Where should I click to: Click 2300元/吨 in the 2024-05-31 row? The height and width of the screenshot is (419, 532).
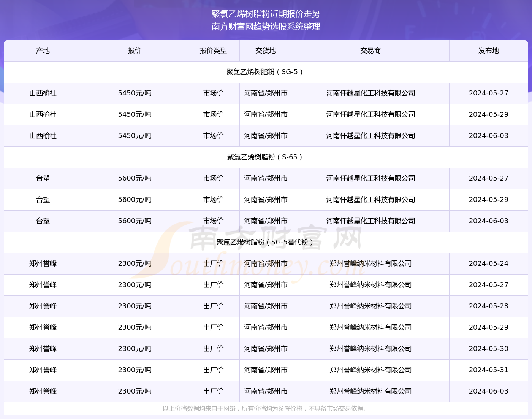135,370
